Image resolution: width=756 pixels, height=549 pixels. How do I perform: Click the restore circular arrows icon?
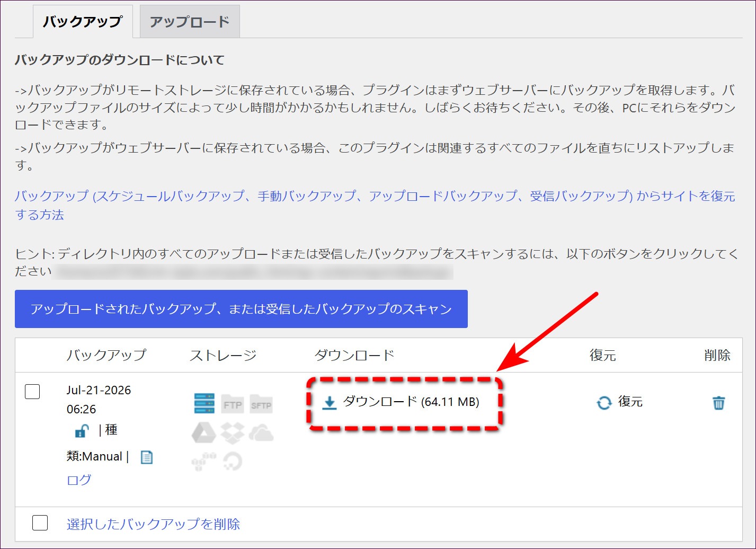pyautogui.click(x=604, y=403)
